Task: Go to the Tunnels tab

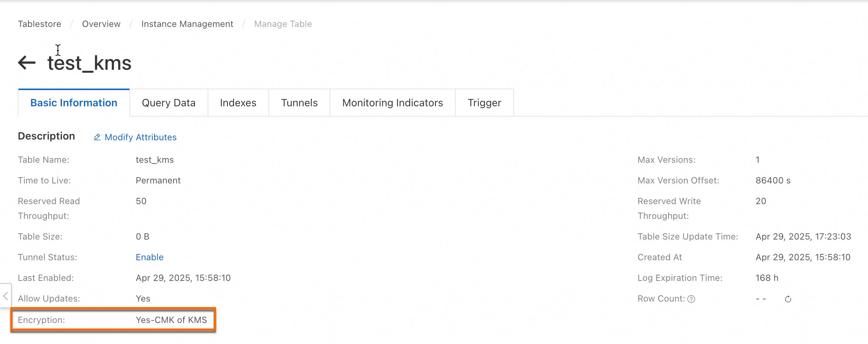Action: click(299, 103)
